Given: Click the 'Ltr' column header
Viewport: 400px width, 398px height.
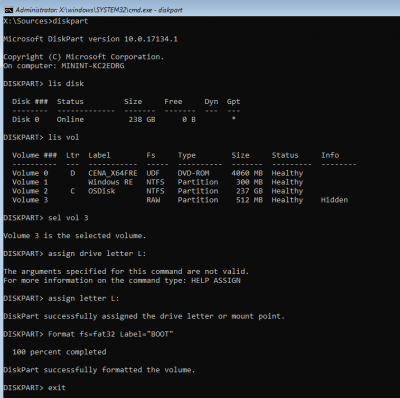Looking at the screenshot, I should click(73, 155).
